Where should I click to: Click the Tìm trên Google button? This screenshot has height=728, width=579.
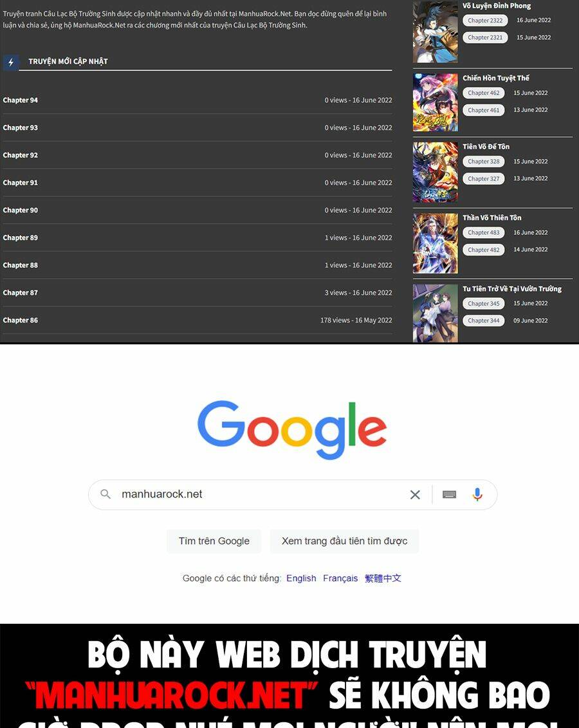(x=214, y=541)
